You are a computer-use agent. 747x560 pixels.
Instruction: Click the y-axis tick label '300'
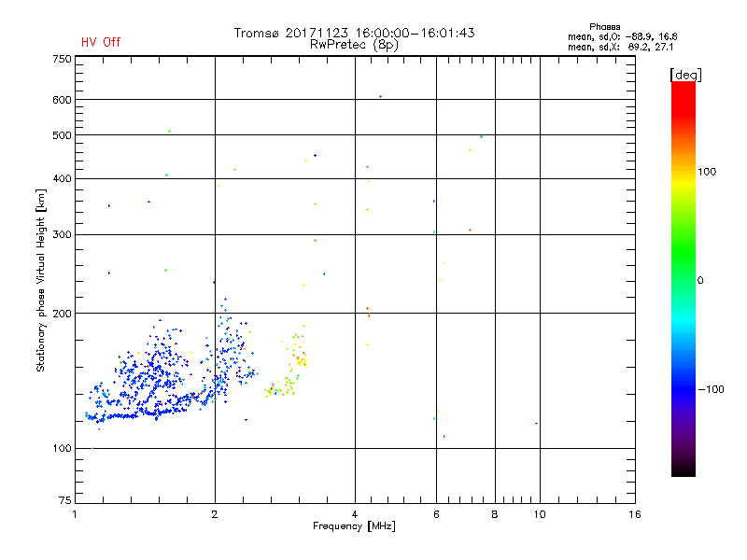pyautogui.click(x=62, y=235)
